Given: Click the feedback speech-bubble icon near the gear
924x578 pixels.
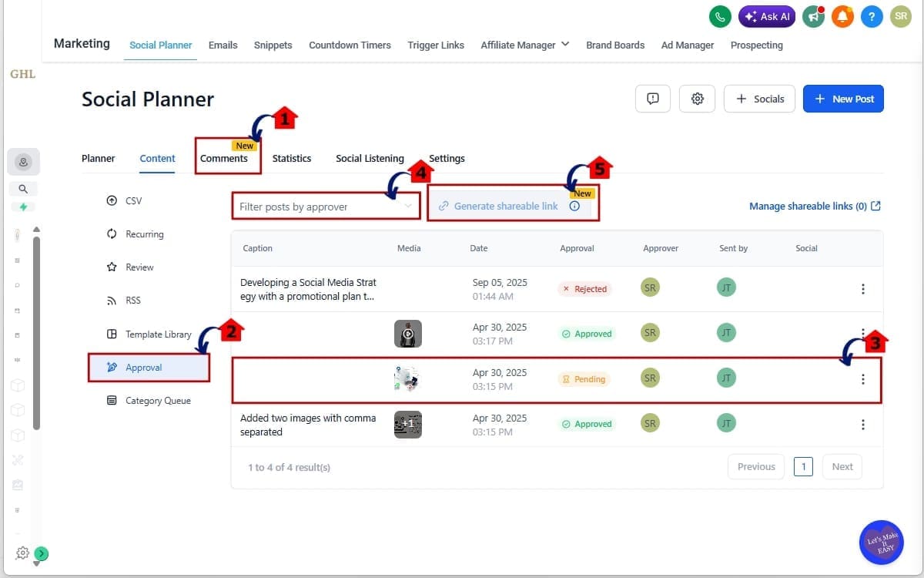Looking at the screenshot, I should coord(652,99).
